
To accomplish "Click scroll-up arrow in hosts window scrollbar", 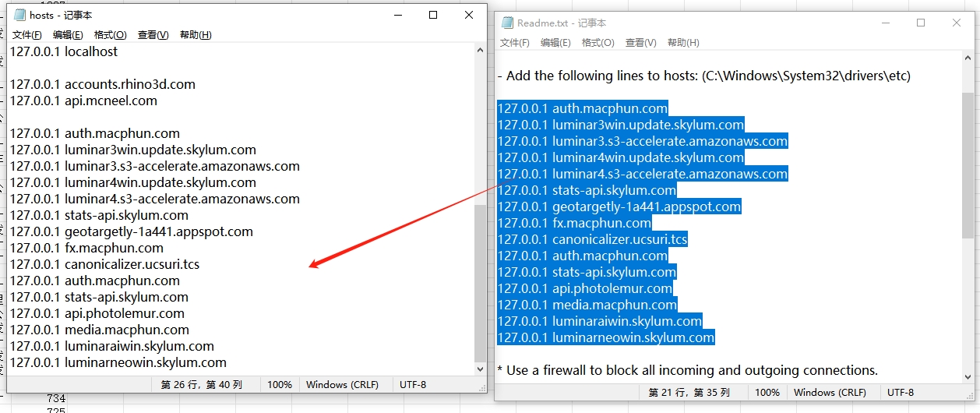I will 480,50.
